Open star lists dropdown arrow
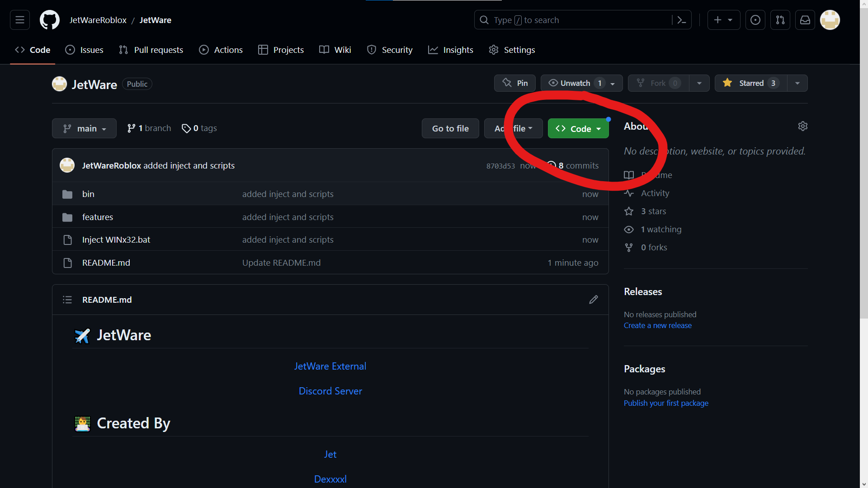This screenshot has height=488, width=868. click(x=797, y=83)
